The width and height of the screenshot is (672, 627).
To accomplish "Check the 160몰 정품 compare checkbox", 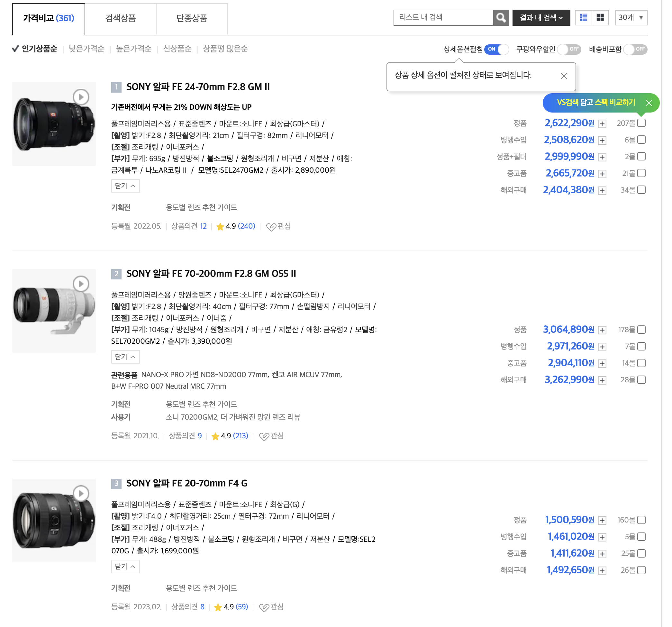I will [641, 520].
